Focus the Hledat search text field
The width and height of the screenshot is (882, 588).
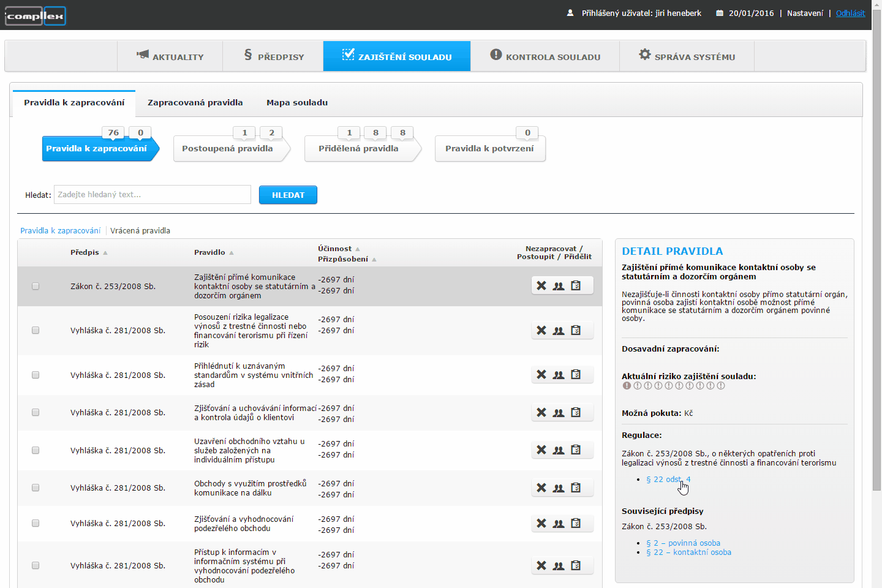(x=153, y=195)
